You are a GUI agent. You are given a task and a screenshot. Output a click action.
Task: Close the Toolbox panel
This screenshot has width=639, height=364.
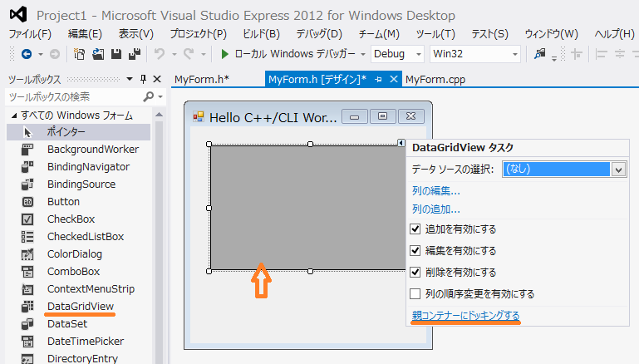pyautogui.click(x=157, y=79)
